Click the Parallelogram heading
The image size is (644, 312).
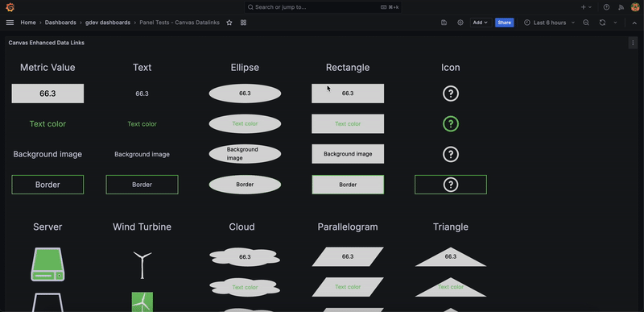click(348, 227)
